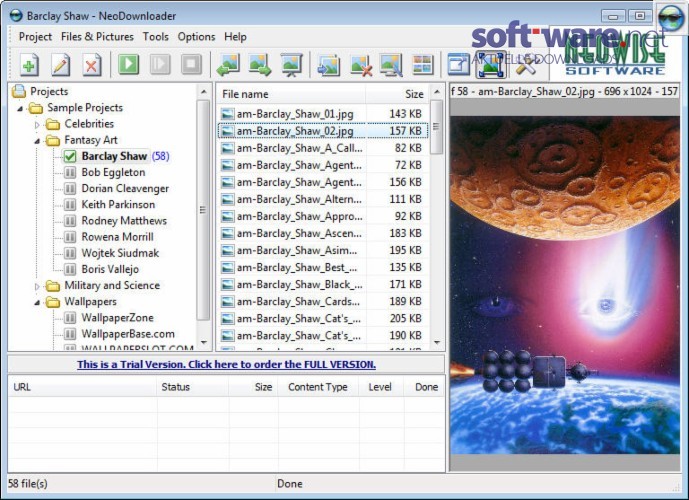Switch to thumbnails view icon
Image resolution: width=689 pixels, height=500 pixels.
point(422,65)
